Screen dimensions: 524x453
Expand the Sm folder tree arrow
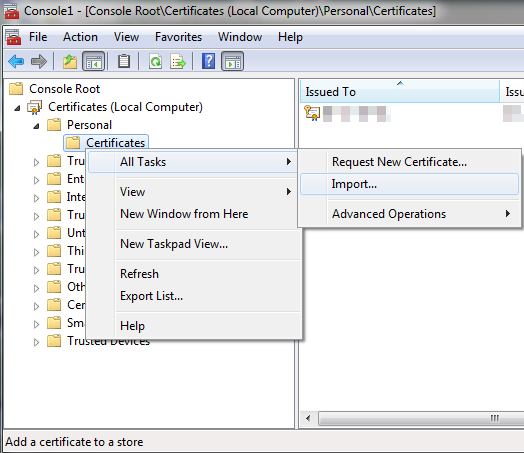pos(36,324)
